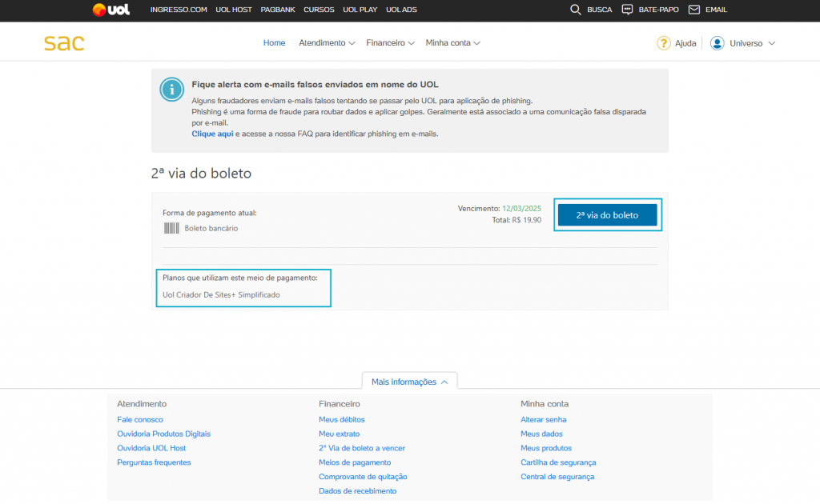Click the UOL logo in top bar
Image resolution: width=820 pixels, height=504 pixels.
coord(111,10)
